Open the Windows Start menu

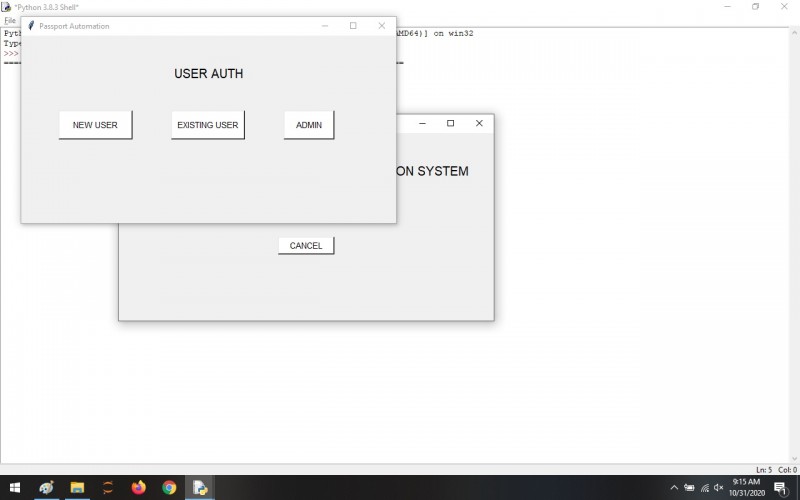pos(15,488)
